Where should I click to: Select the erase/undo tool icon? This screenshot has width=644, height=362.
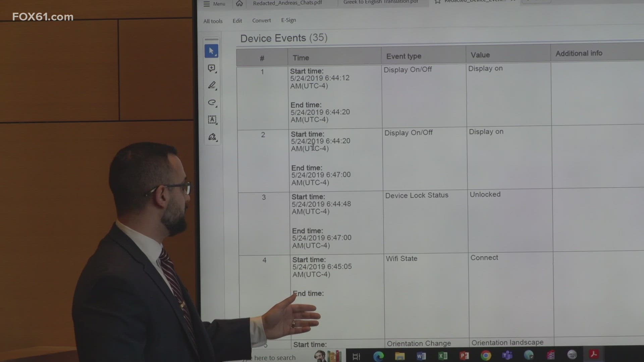pos(212,103)
